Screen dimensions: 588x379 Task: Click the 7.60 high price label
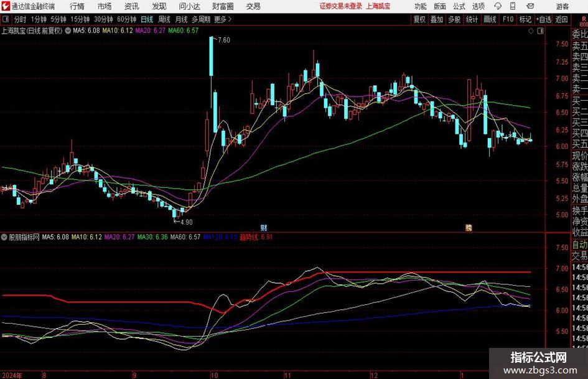pos(224,40)
